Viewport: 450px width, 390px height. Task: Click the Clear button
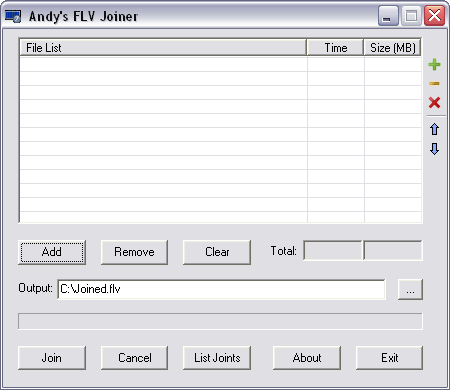coord(217,252)
